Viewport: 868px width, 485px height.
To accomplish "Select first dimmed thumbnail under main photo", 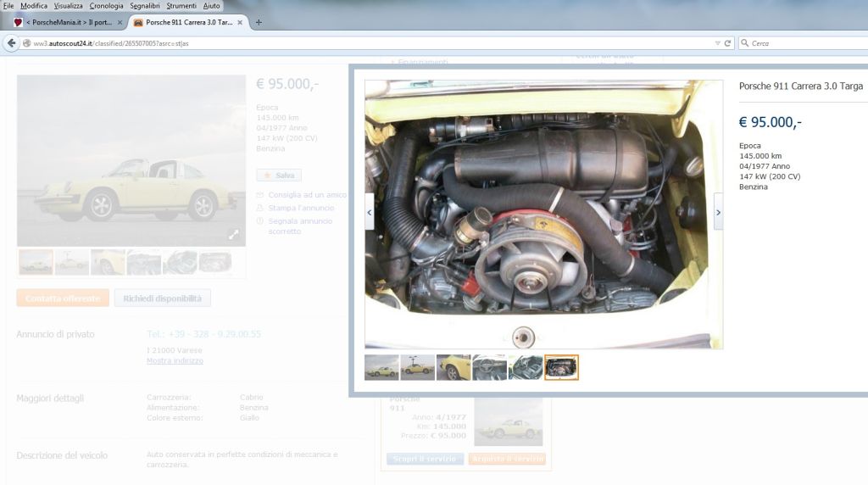I will click(36, 262).
